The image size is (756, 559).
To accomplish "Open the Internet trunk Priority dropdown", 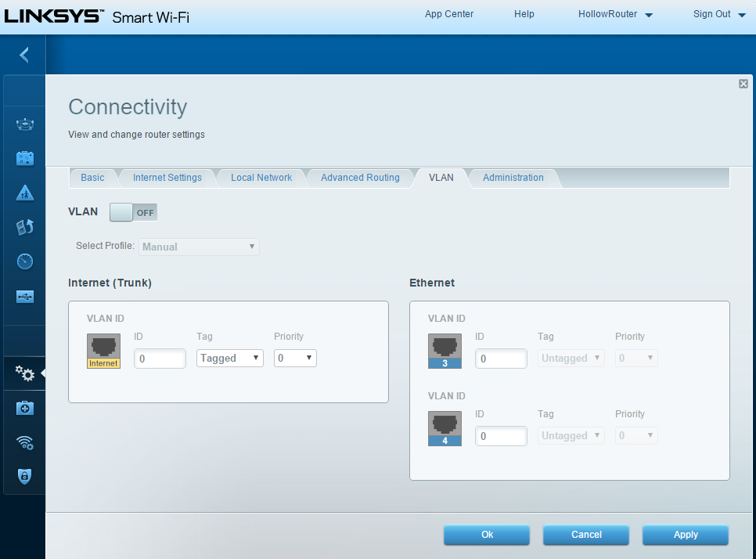I will (295, 358).
